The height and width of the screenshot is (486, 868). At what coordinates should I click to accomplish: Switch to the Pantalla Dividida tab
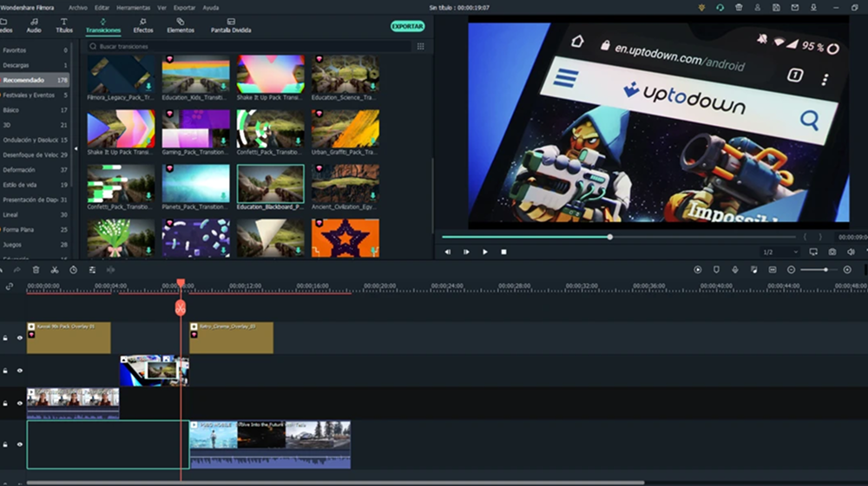[231, 25]
